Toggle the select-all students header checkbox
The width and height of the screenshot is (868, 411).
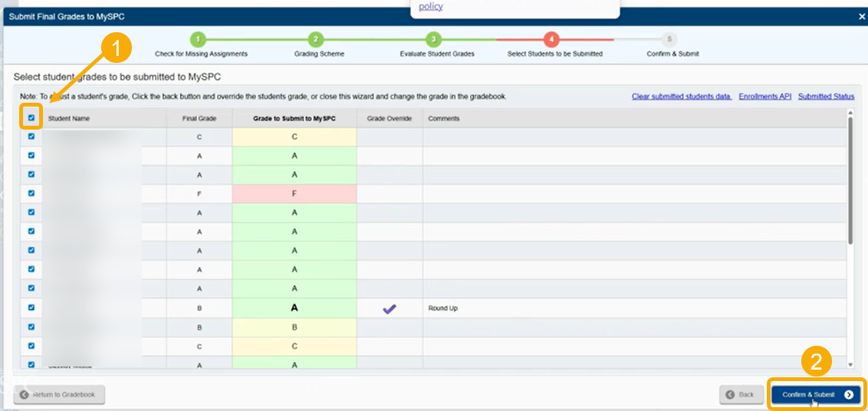pyautogui.click(x=31, y=118)
